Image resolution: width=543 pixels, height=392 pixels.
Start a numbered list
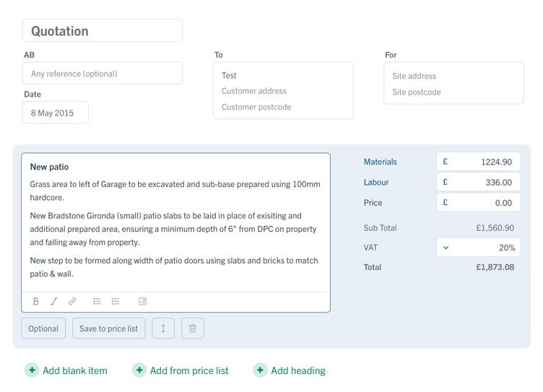tap(116, 301)
